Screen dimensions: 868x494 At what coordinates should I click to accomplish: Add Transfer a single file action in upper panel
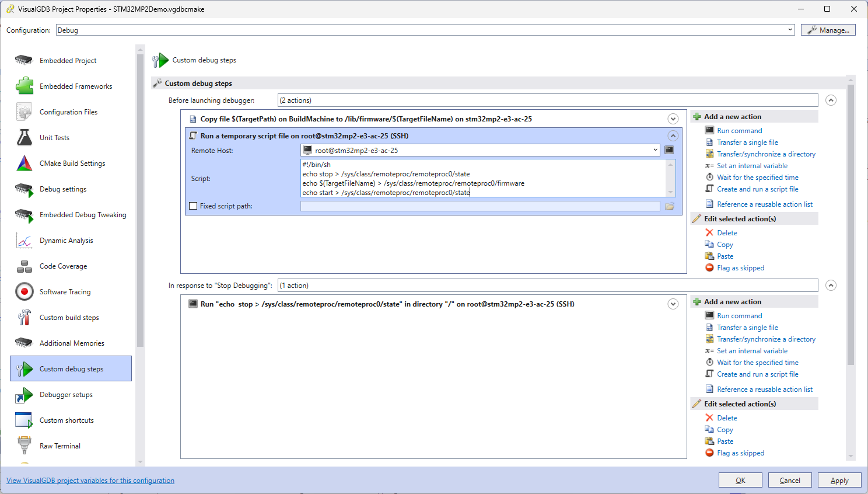click(747, 142)
